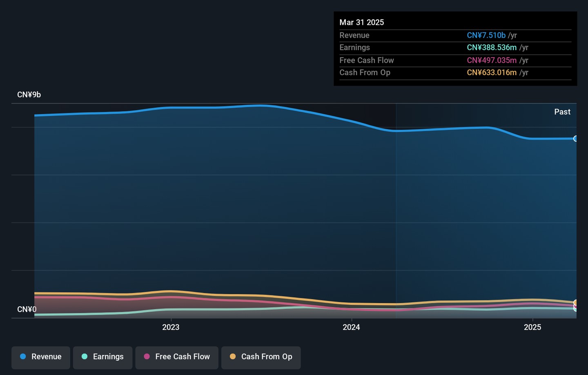Viewport: 588px width, 375px height.
Task: Click the CN¥633.016m Cash From Op value
Action: (492, 73)
